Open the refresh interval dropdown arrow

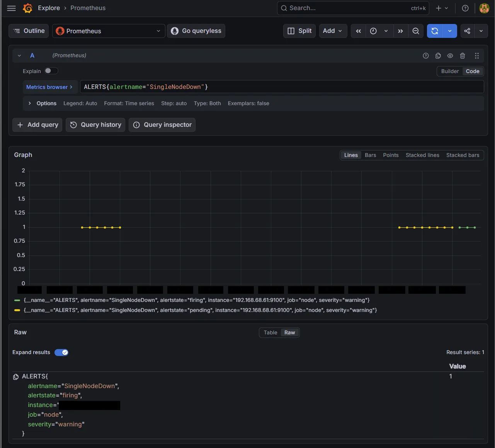click(450, 31)
